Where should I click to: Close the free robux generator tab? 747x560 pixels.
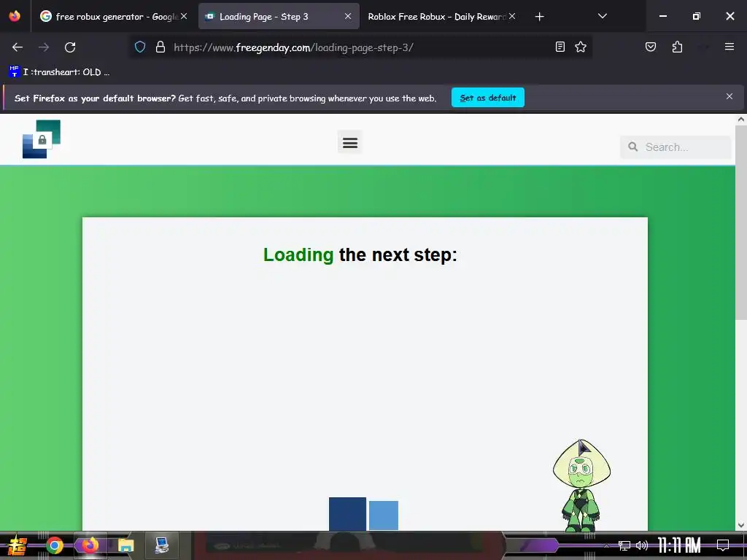click(x=184, y=16)
